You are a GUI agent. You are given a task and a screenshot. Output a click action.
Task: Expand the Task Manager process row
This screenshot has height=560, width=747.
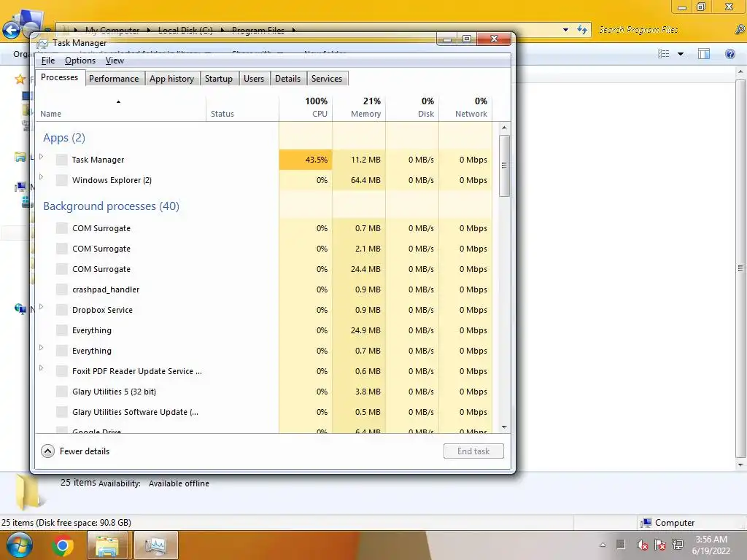point(42,157)
